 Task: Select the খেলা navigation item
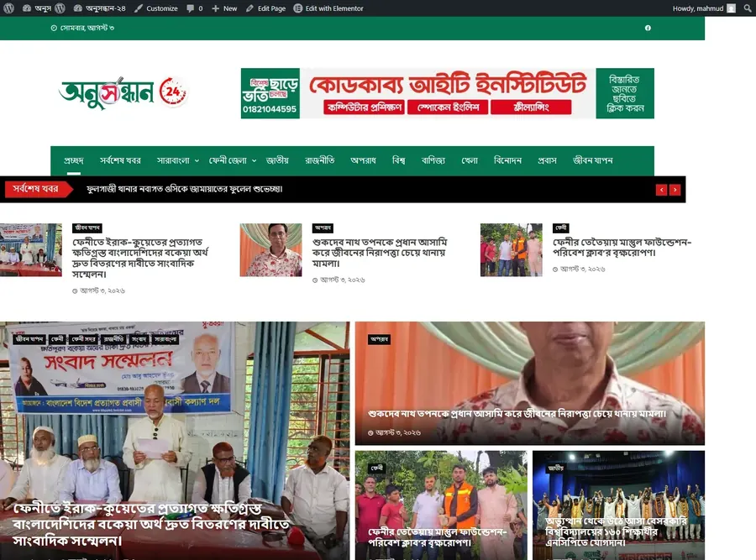[x=470, y=160]
